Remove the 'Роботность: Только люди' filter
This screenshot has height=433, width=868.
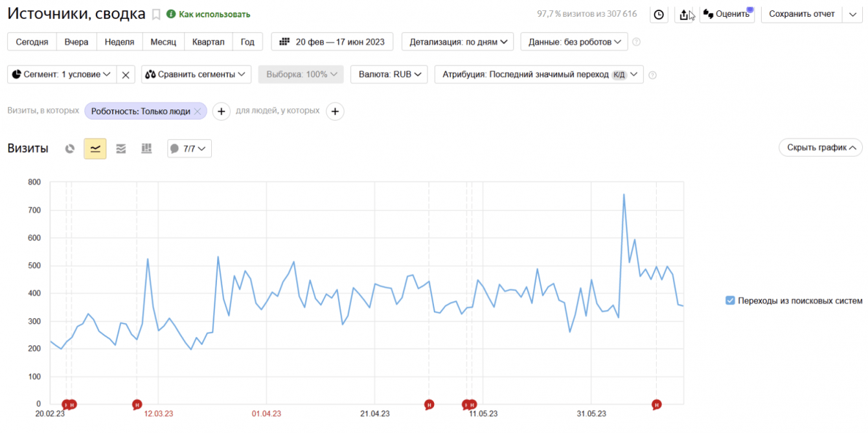click(198, 111)
